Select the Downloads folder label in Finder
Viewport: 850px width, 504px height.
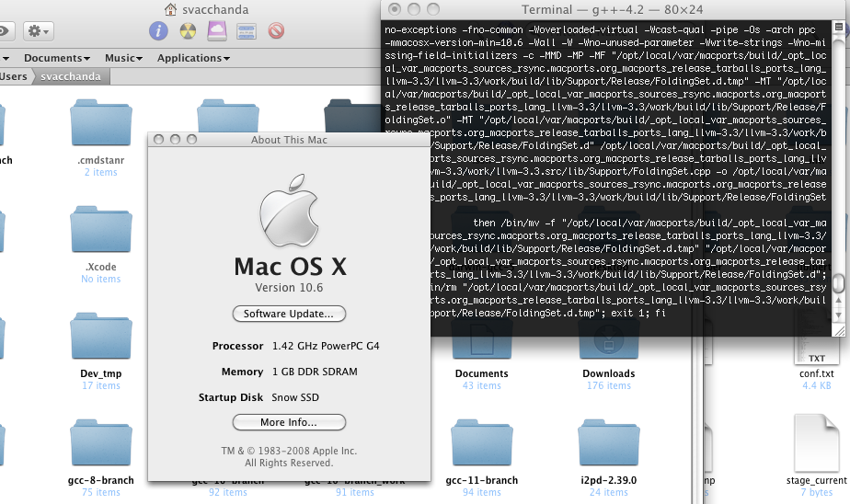609,373
